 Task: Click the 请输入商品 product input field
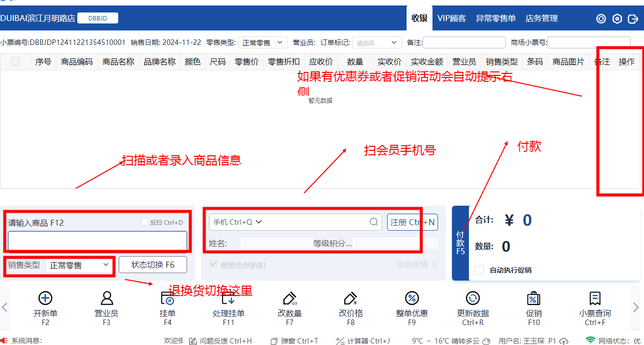tap(97, 241)
